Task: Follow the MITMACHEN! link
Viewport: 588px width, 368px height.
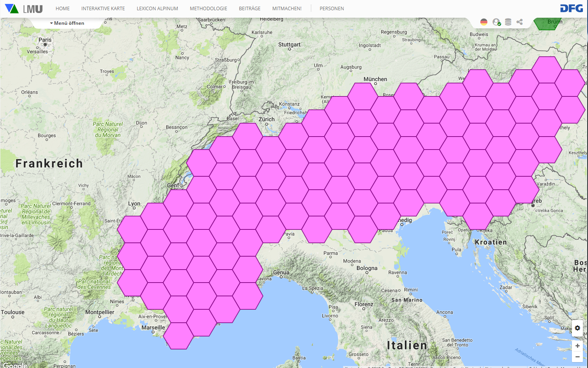Action: (287, 9)
